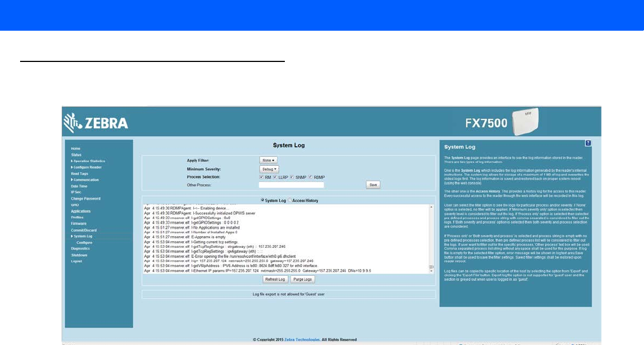Uncheck the RDMP process checkbox
The width and height of the screenshot is (644, 345).
[310, 177]
